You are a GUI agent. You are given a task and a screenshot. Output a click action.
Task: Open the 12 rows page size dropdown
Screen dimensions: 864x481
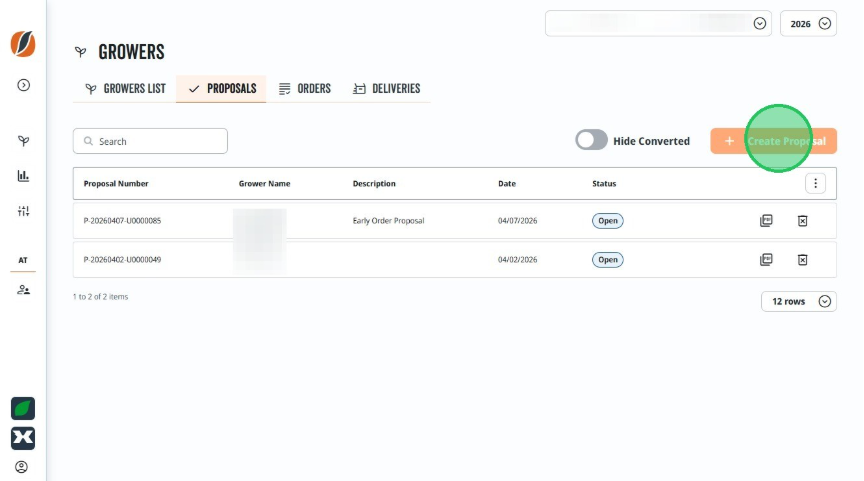(799, 301)
